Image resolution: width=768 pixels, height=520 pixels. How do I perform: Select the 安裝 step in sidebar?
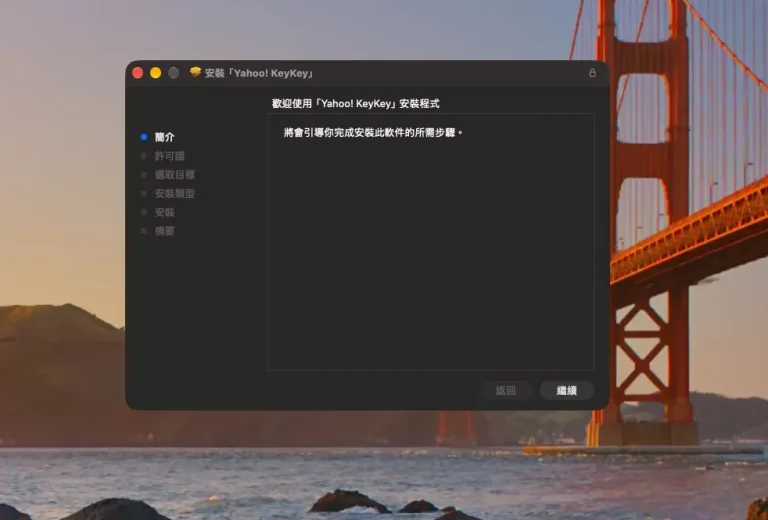165,212
